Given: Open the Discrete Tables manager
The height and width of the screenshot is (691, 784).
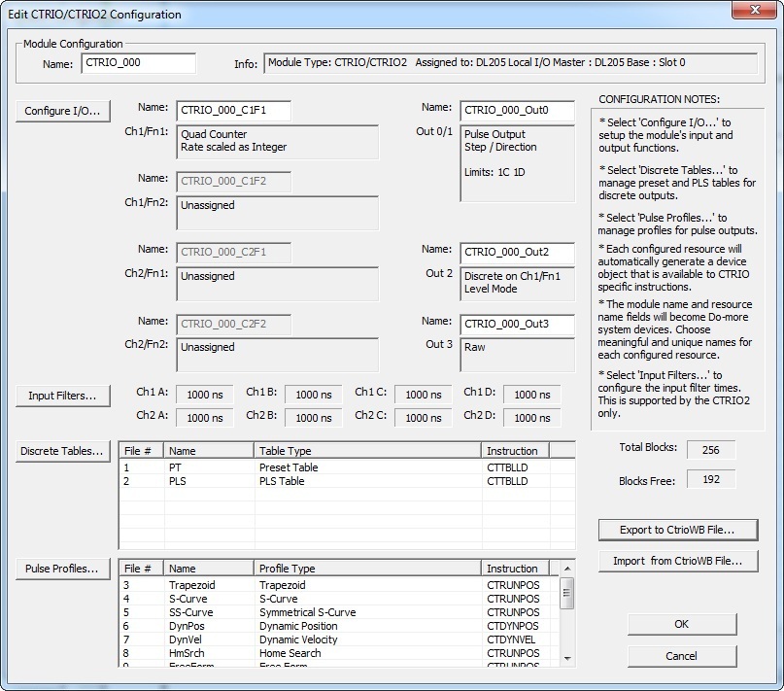Looking at the screenshot, I should point(62,451).
